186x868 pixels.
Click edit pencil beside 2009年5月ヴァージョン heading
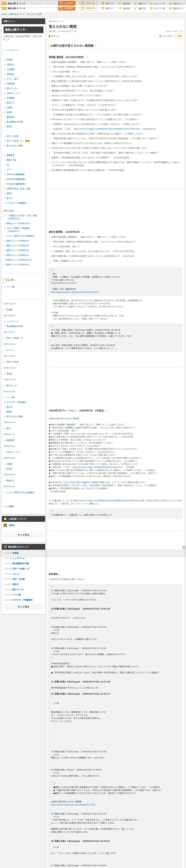[107, 411]
